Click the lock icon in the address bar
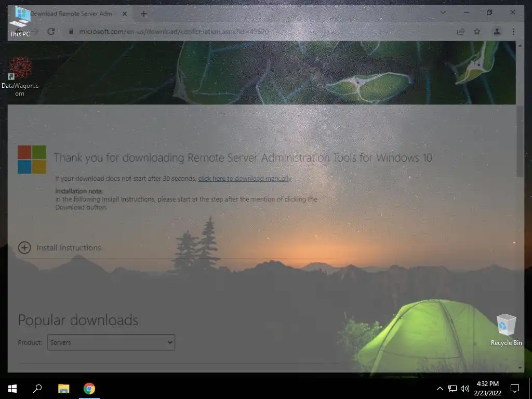 71,32
